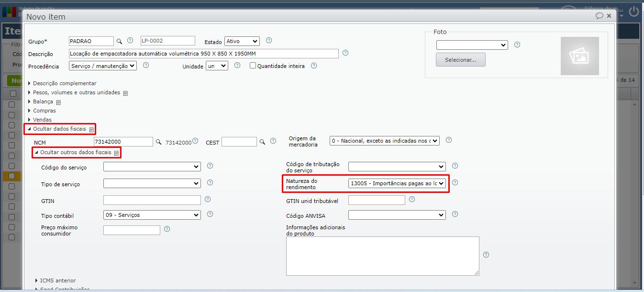Open help icon for Tipo contábil
The width and height of the screenshot is (644, 292).
[x=210, y=214]
